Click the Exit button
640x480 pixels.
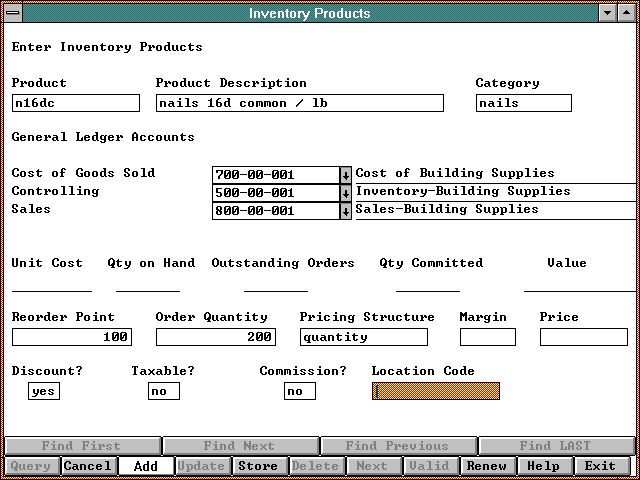coord(600,466)
